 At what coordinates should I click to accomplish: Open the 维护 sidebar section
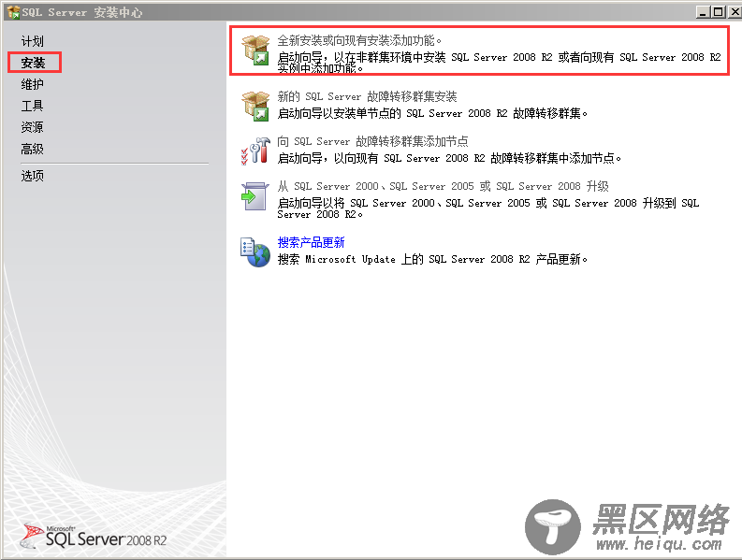pyautogui.click(x=32, y=84)
